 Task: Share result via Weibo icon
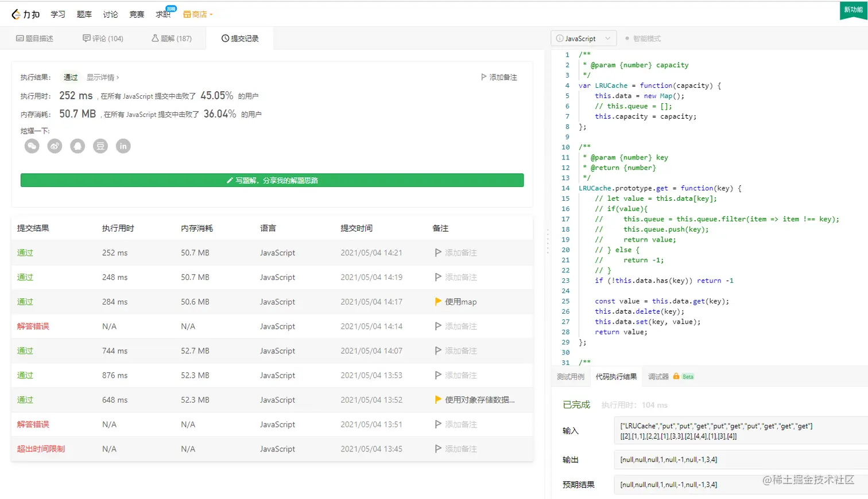[55, 146]
